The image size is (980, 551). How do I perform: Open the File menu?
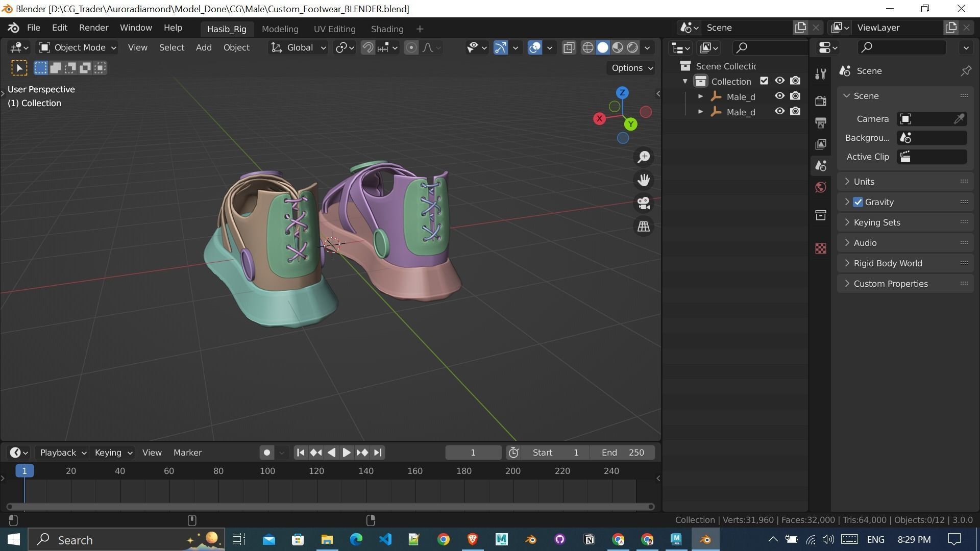click(x=34, y=28)
